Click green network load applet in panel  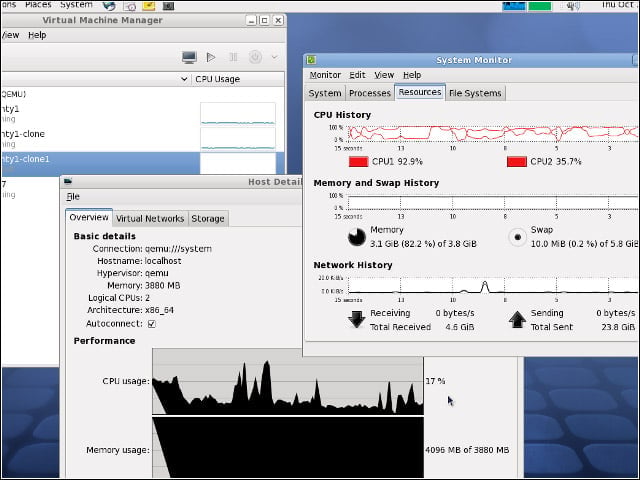coord(540,6)
